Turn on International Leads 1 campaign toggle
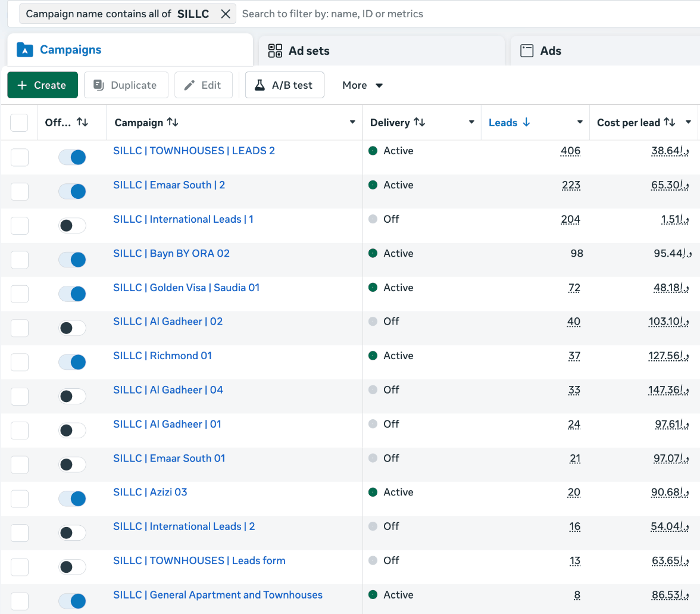Image resolution: width=700 pixels, height=614 pixels. tap(73, 226)
